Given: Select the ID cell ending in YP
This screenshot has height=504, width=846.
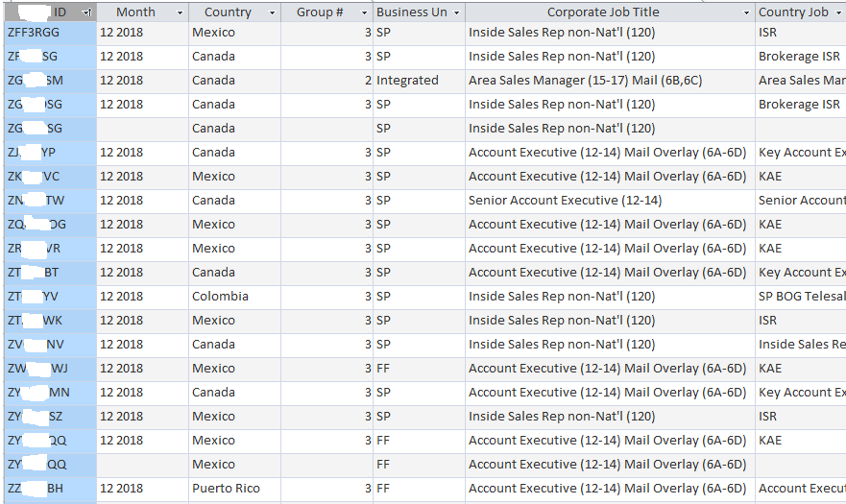Looking at the screenshot, I should click(x=50, y=153).
